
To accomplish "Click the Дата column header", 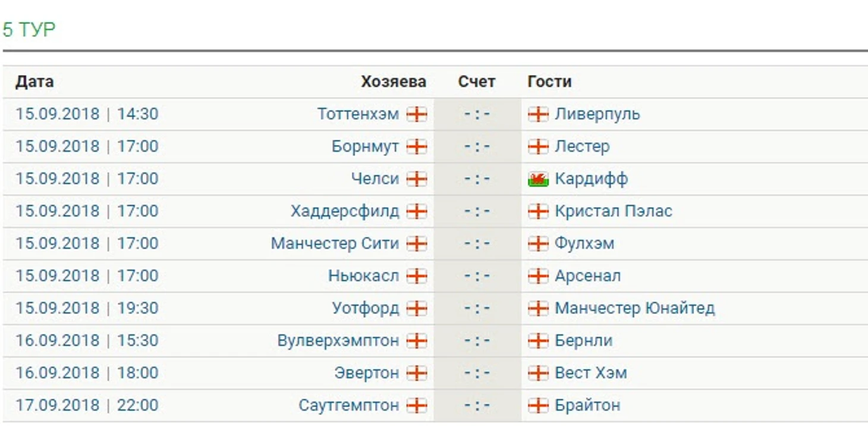I will (34, 82).
